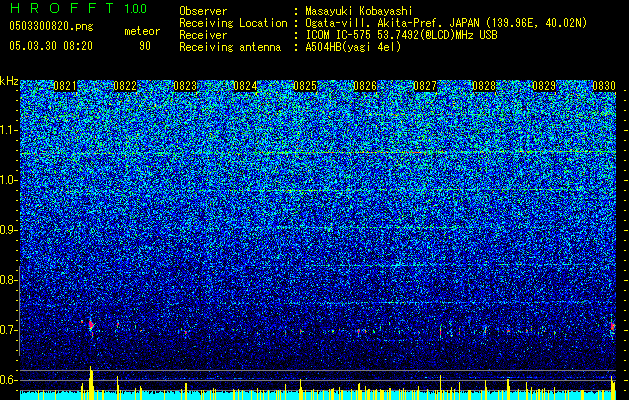This screenshot has width=629, height=400.
Task: Click the 'Receiving Location' field label
Action: pos(233,23)
